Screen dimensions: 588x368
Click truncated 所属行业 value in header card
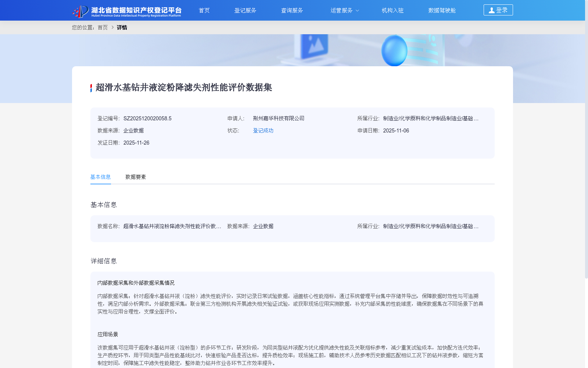coord(431,118)
